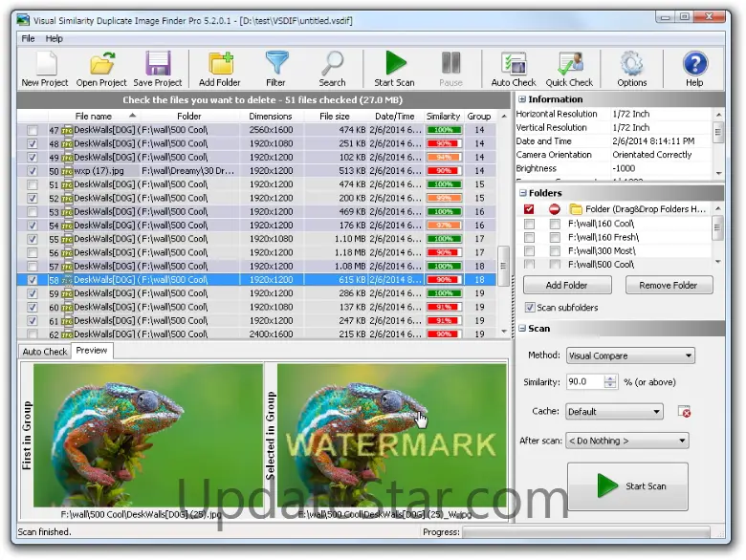Image resolution: width=746 pixels, height=560 pixels.
Task: Uncheck the checkbox for row 55
Action: (x=33, y=239)
